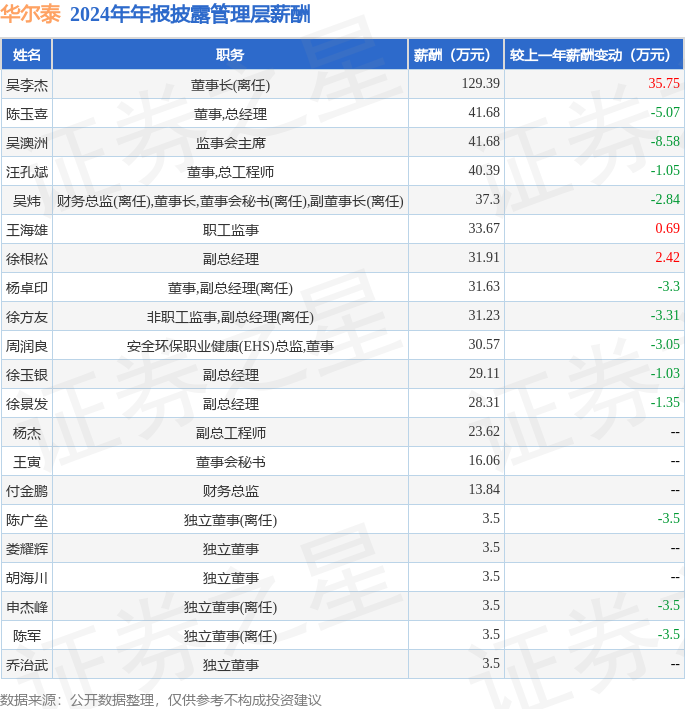Select the name 吴炜

(27, 201)
